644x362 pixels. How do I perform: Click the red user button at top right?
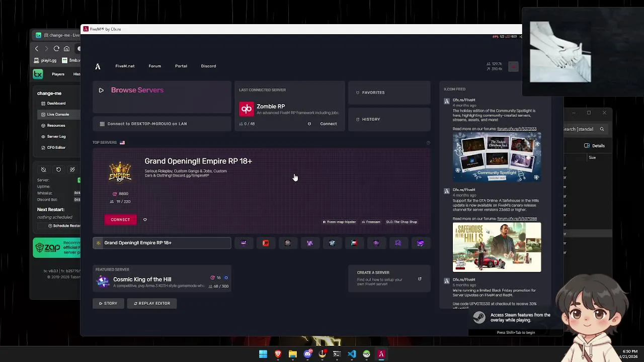[513, 66]
